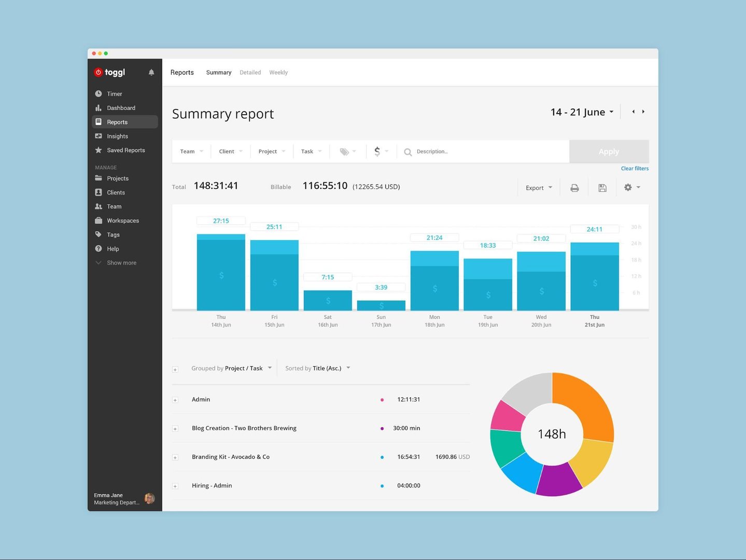Click the Apply filters button
The image size is (746, 560).
608,151
